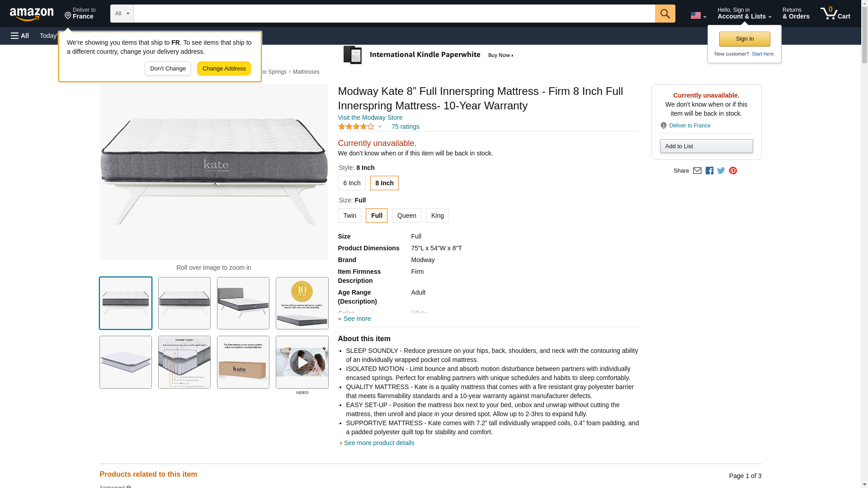Visit the Modway Store link
868x488 pixels.
pos(370,117)
